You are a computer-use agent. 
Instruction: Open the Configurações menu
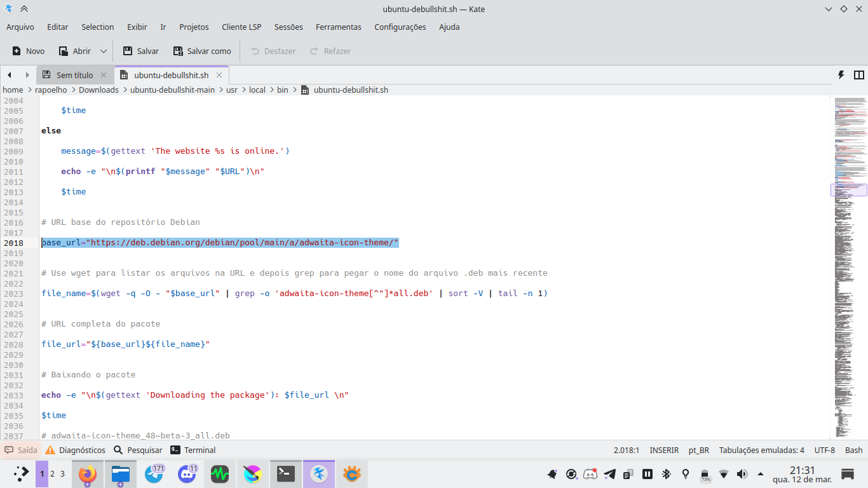400,27
